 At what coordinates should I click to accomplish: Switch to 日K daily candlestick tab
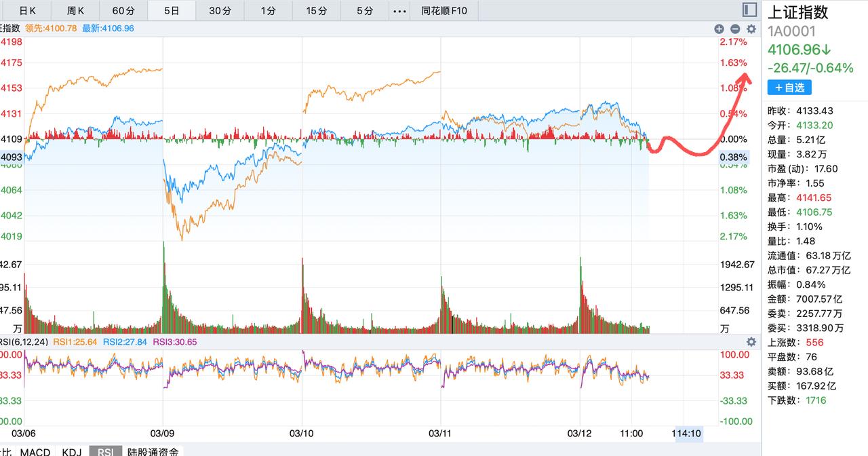pyautogui.click(x=27, y=11)
